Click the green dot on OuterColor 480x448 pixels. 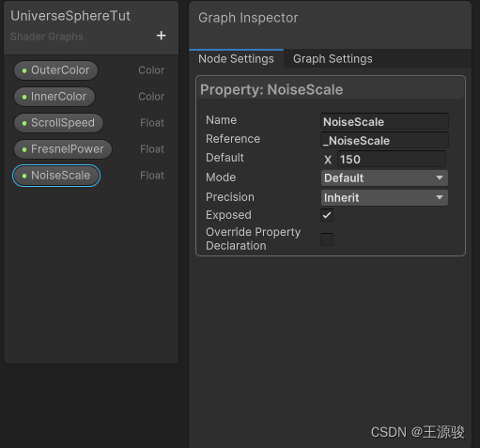[x=24, y=70]
